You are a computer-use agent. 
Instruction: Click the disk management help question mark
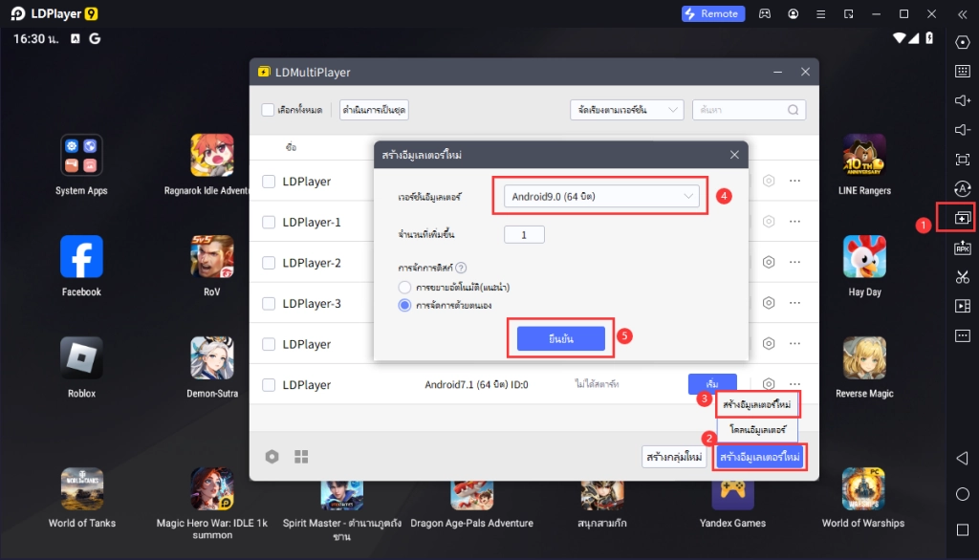pos(461,268)
